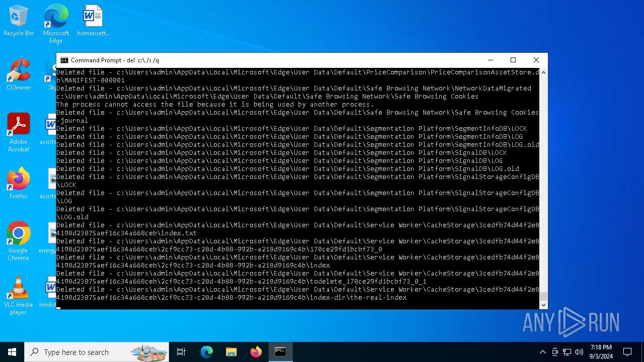644x362 pixels.
Task: Click the network tray icon
Action: pyautogui.click(x=567, y=352)
